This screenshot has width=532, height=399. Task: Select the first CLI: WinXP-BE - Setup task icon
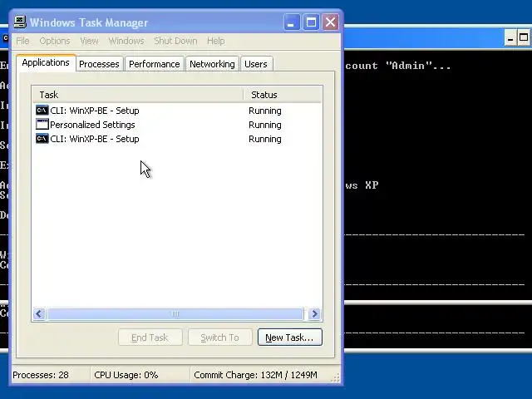[42, 111]
